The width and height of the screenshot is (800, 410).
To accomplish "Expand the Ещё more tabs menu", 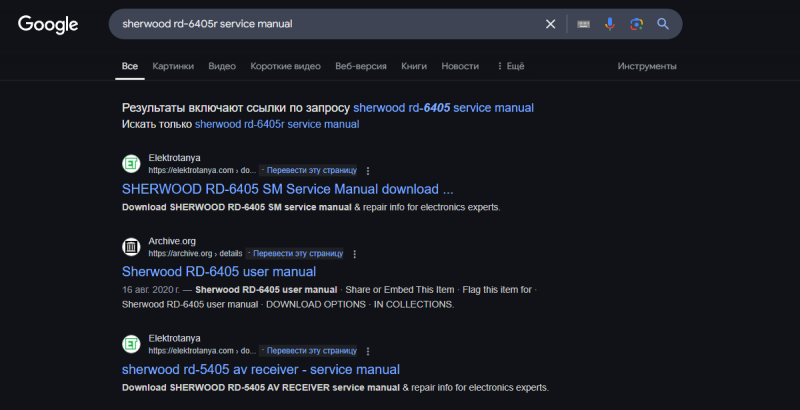I will [510, 66].
